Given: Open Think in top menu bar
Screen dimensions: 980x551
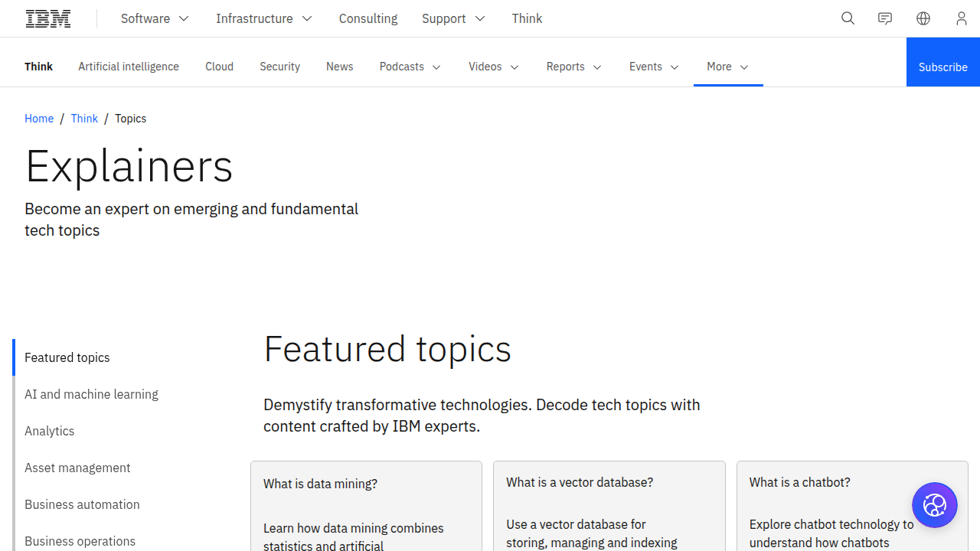Looking at the screenshot, I should click(527, 18).
